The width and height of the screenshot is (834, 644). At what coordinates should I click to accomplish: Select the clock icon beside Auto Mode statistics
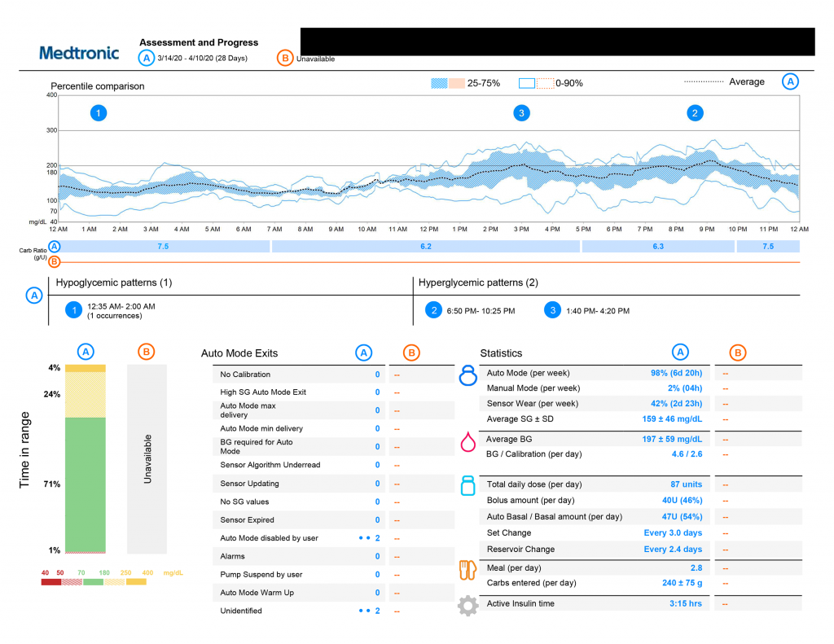click(x=467, y=375)
